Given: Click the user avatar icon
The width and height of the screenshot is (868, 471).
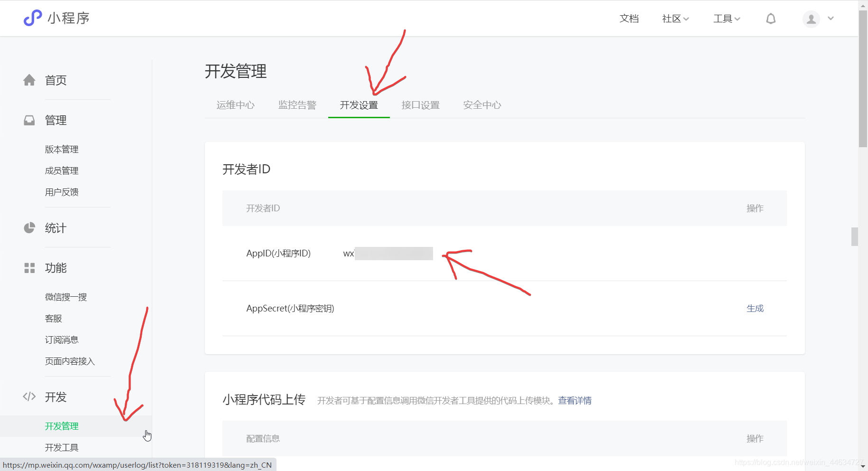Looking at the screenshot, I should [811, 19].
